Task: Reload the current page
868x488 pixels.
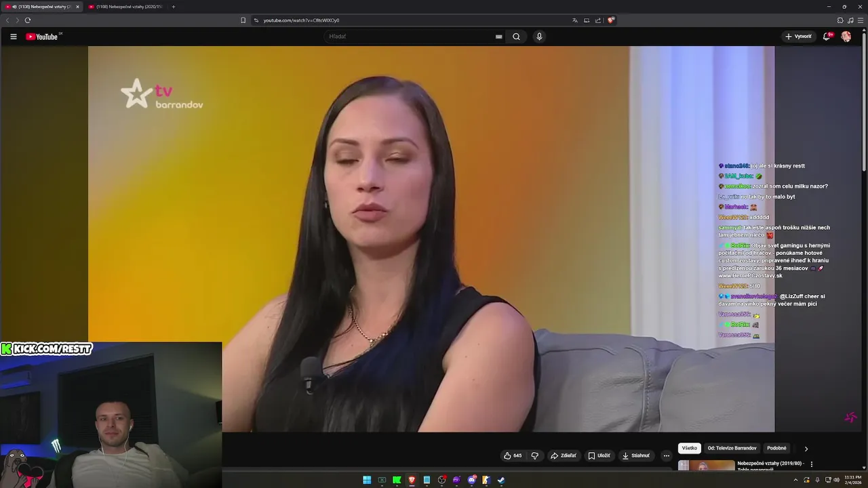Action: [x=28, y=20]
